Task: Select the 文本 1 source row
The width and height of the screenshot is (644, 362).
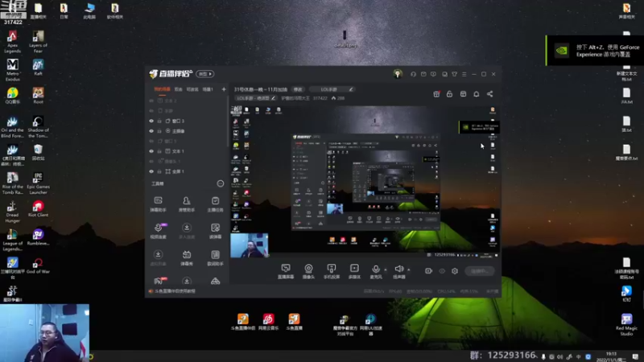Action: 187,151
